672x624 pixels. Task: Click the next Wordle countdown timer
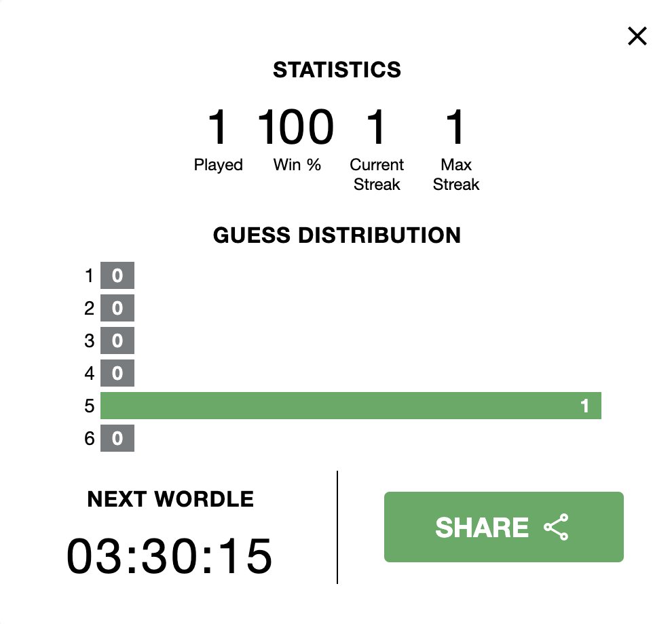point(169,556)
